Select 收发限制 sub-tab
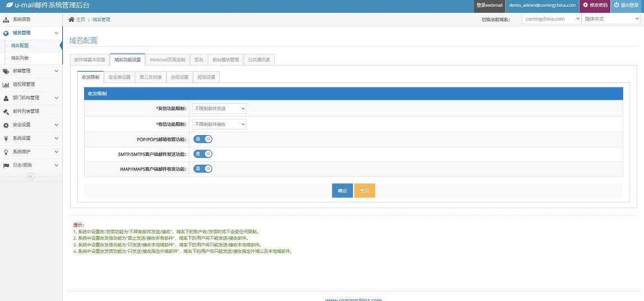Screen dimensions: 644x301 (90, 77)
